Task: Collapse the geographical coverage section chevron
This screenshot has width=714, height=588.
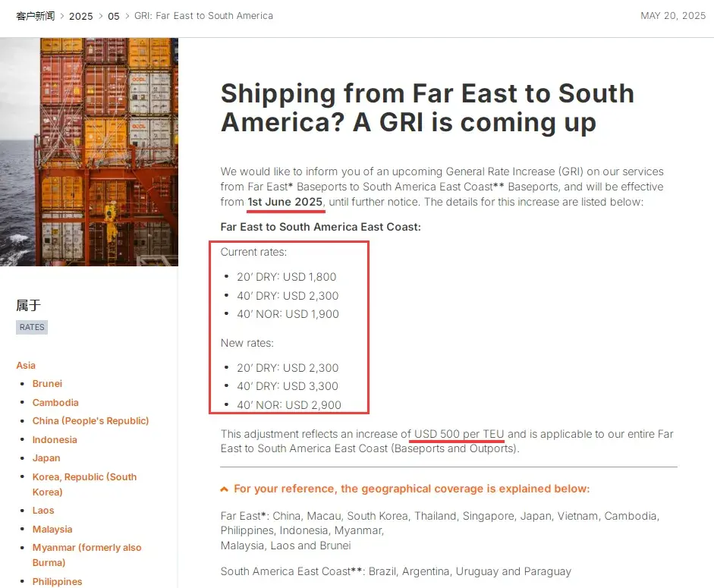Action: click(x=225, y=489)
